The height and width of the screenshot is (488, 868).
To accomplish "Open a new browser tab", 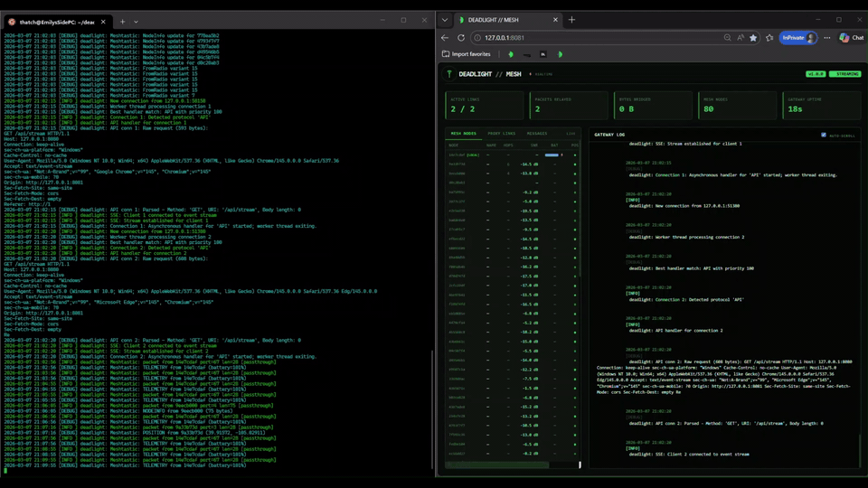I will pyautogui.click(x=571, y=20).
